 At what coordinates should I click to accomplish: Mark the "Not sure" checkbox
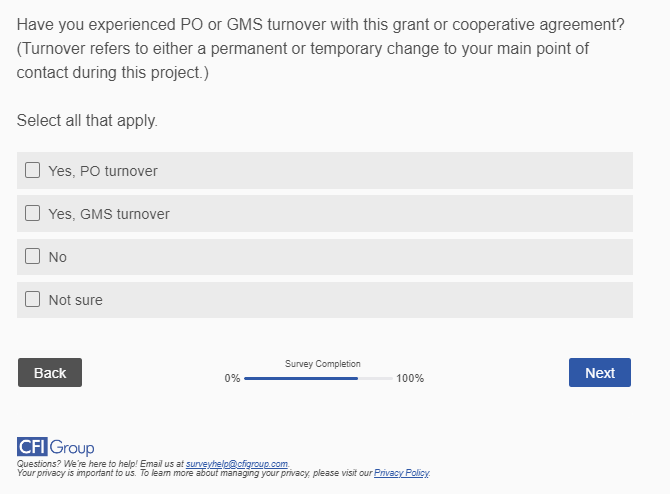(33, 300)
